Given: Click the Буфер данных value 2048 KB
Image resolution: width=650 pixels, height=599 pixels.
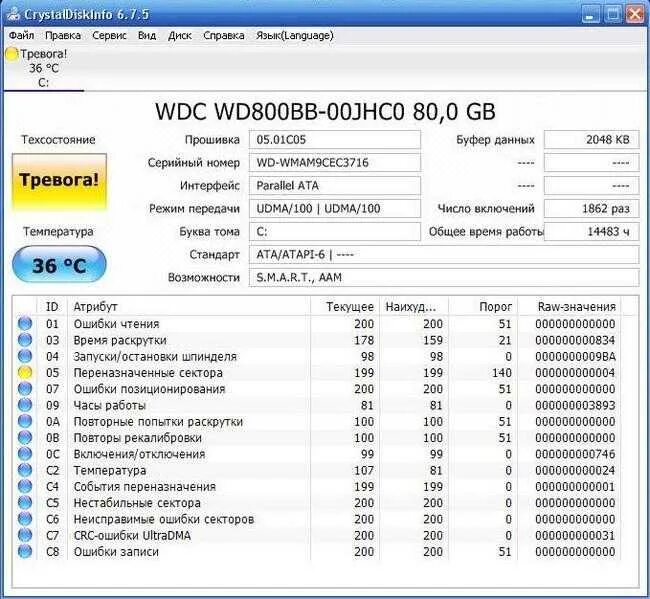Looking at the screenshot, I should coord(592,140).
